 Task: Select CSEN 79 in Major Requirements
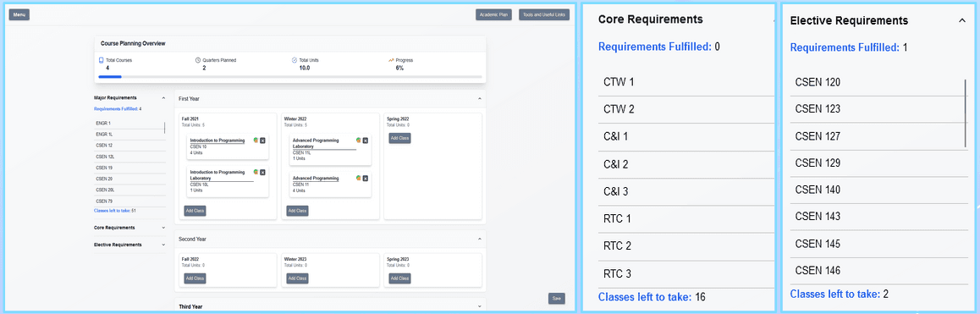[129, 201]
